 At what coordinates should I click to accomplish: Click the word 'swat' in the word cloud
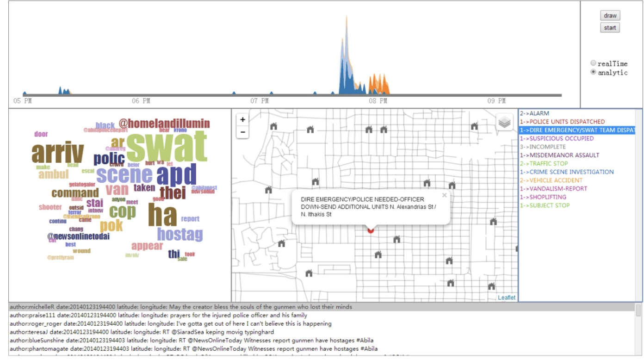167,147
